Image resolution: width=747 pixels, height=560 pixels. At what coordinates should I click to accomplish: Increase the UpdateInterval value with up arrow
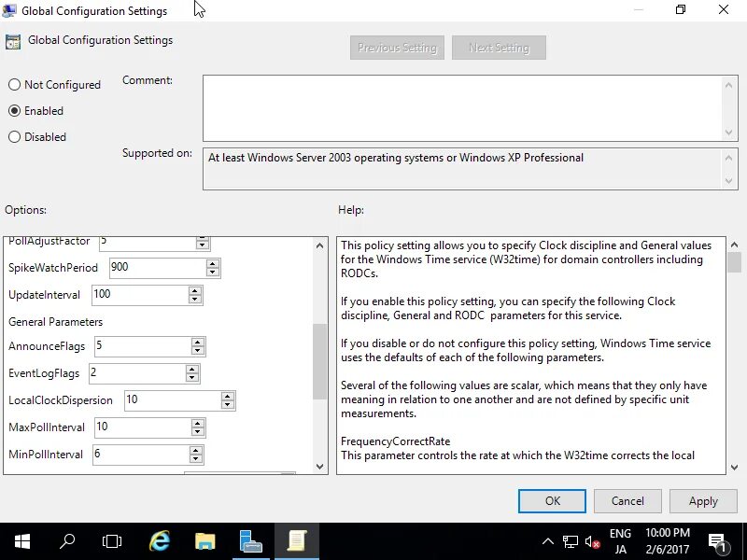pyautogui.click(x=195, y=290)
